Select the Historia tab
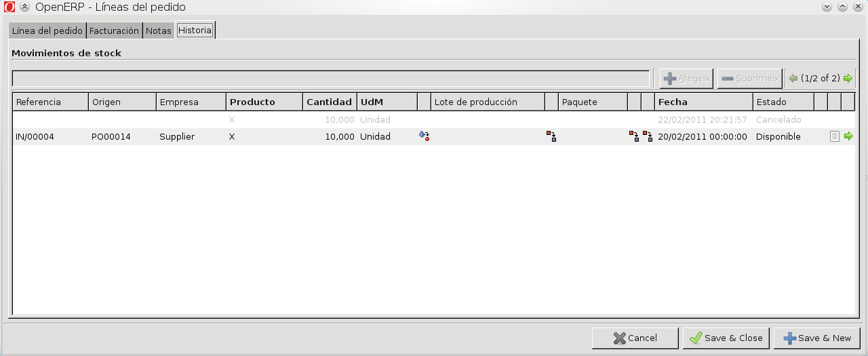 (x=195, y=30)
